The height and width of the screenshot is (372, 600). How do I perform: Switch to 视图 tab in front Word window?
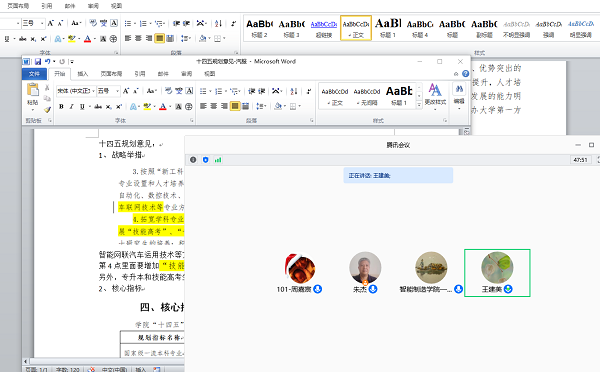pos(210,73)
